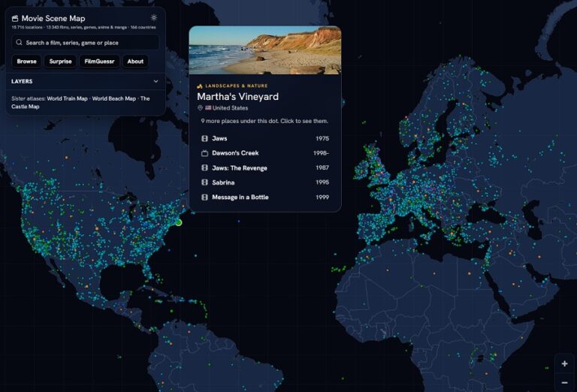The height and width of the screenshot is (392, 577).
Task: Click the '9 more places under this dot' text
Action: pos(264,121)
